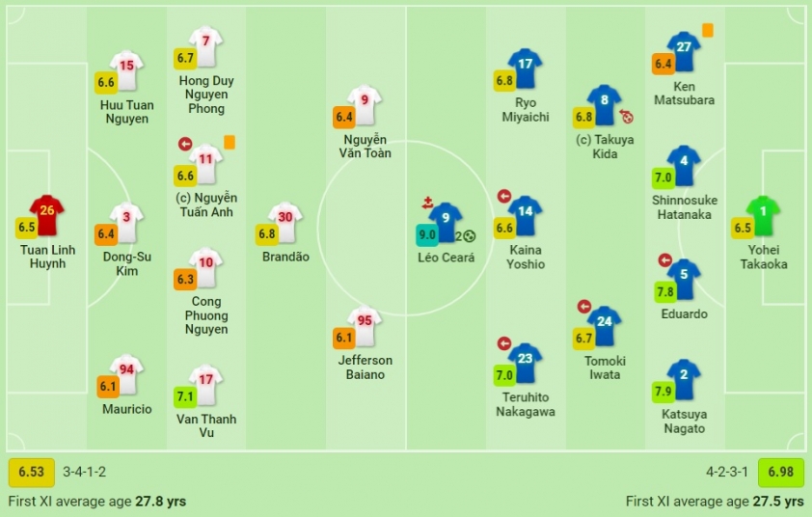Click the substitution arrow above Kaina Yoshio
This screenshot has width=812, height=517.
click(x=504, y=196)
